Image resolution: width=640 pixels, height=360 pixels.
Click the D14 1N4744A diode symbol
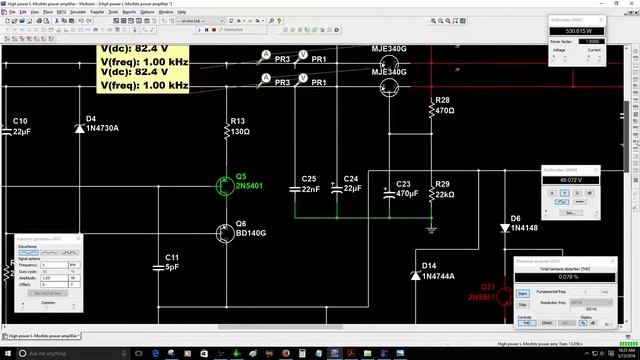click(416, 276)
